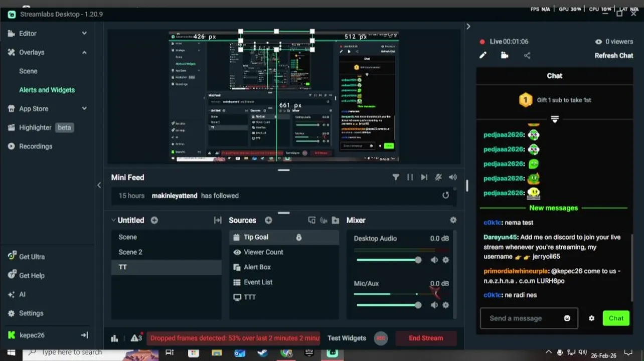Click the audio source icon in Sources header

coord(324,220)
